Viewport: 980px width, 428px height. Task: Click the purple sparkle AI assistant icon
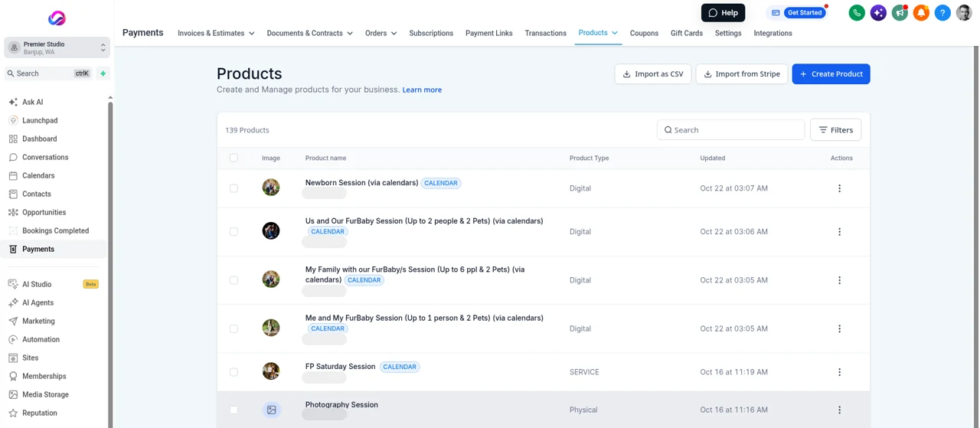[x=878, y=13]
